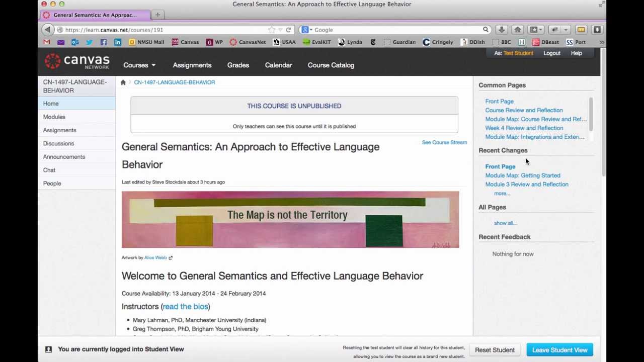Open Assignments in top navigation
644x362 pixels.
click(x=192, y=65)
